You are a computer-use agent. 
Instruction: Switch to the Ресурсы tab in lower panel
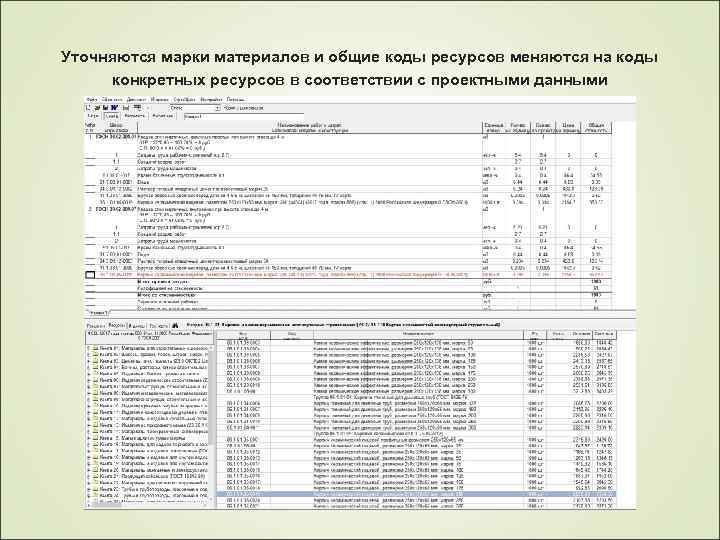click(x=117, y=325)
